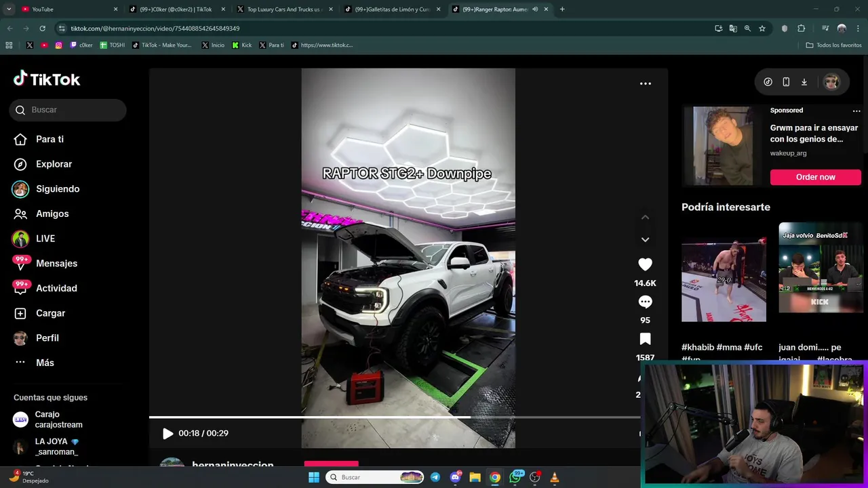Open File Explorer from the taskbar
The image size is (868, 488).
[x=475, y=477]
